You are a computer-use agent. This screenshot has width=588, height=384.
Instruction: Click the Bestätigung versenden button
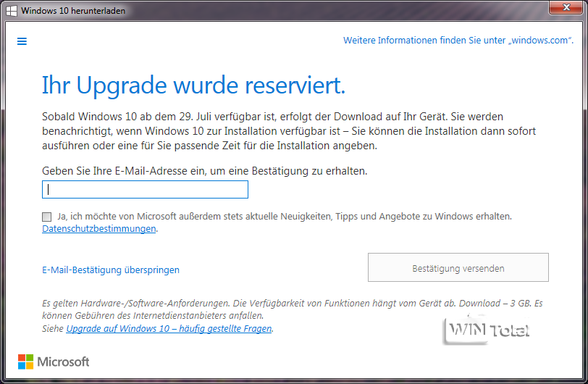click(x=458, y=267)
